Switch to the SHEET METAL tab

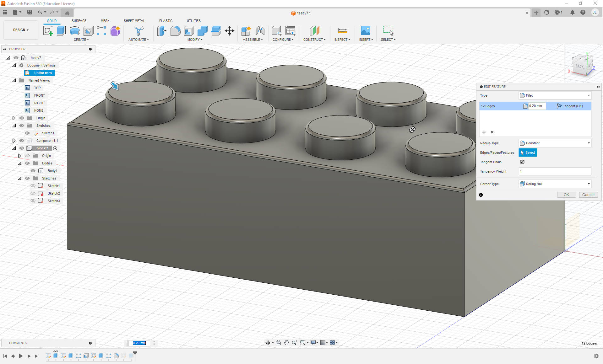(134, 21)
